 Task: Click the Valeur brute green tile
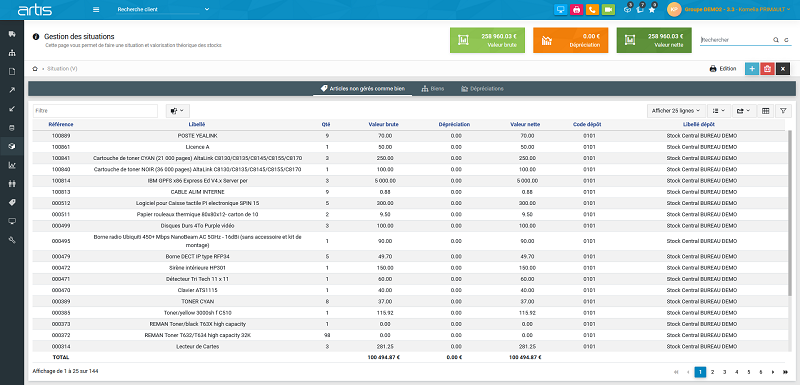point(487,40)
